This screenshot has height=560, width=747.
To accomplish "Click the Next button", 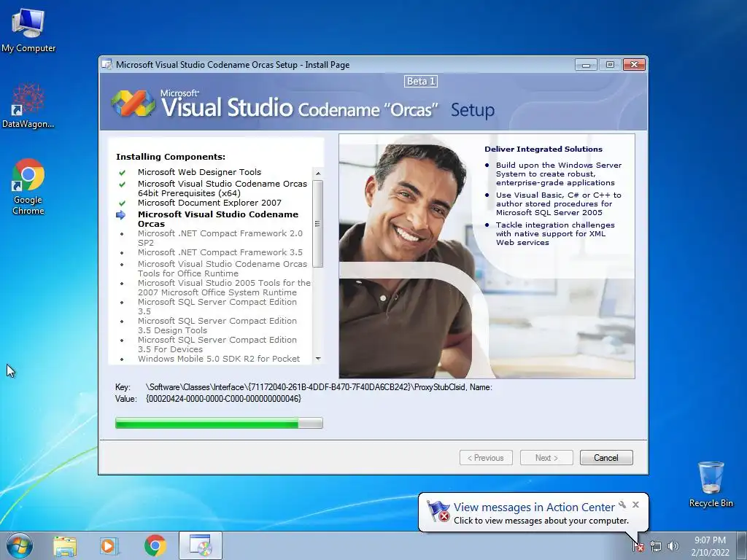I will click(x=546, y=458).
